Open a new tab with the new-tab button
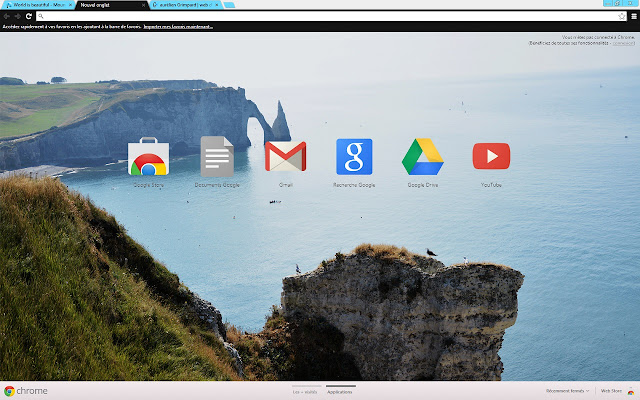The height and width of the screenshot is (400, 640). 229,5
